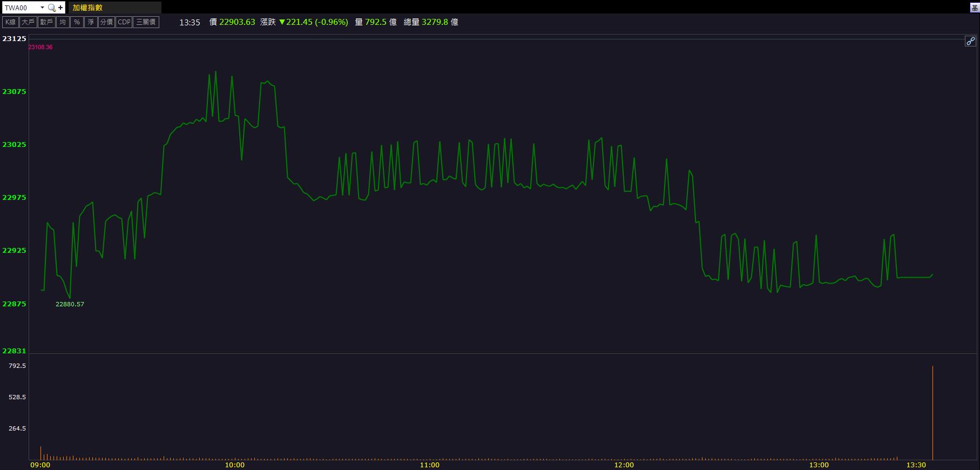Click the total volume value 3279.8
Image resolution: width=980 pixels, height=470 pixels.
click(x=435, y=22)
